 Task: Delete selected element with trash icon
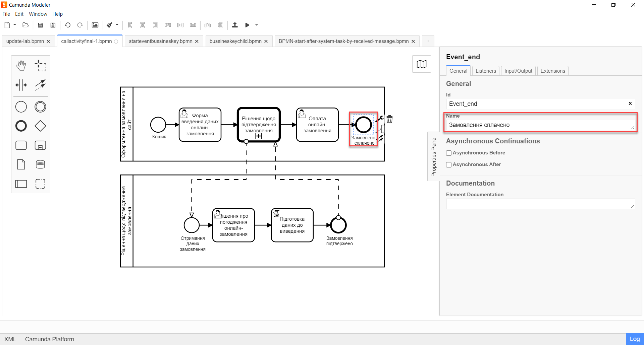(x=389, y=119)
